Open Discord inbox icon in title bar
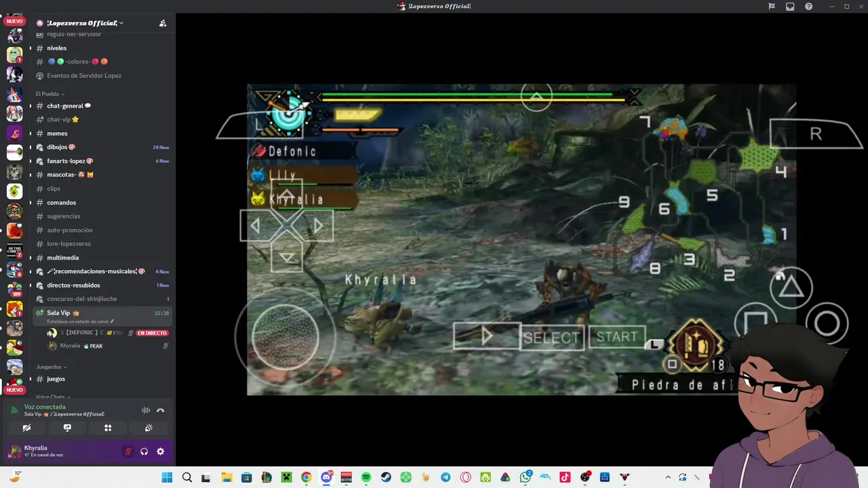 pyautogui.click(x=790, y=6)
